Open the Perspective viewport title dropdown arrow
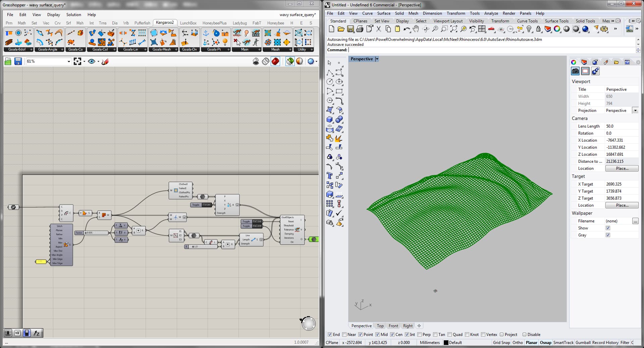 pos(377,59)
